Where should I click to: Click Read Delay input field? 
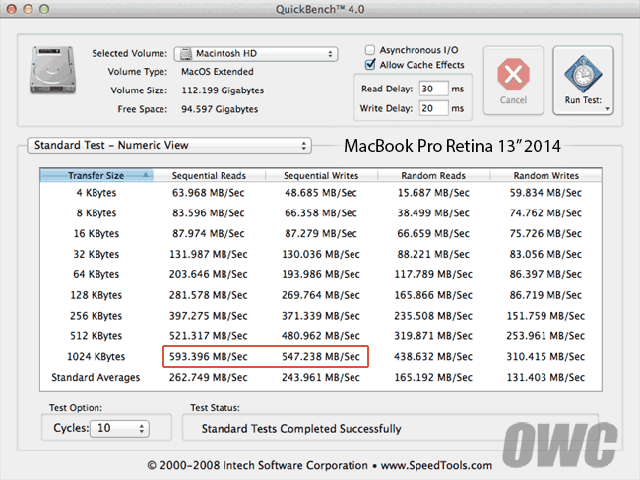[433, 89]
